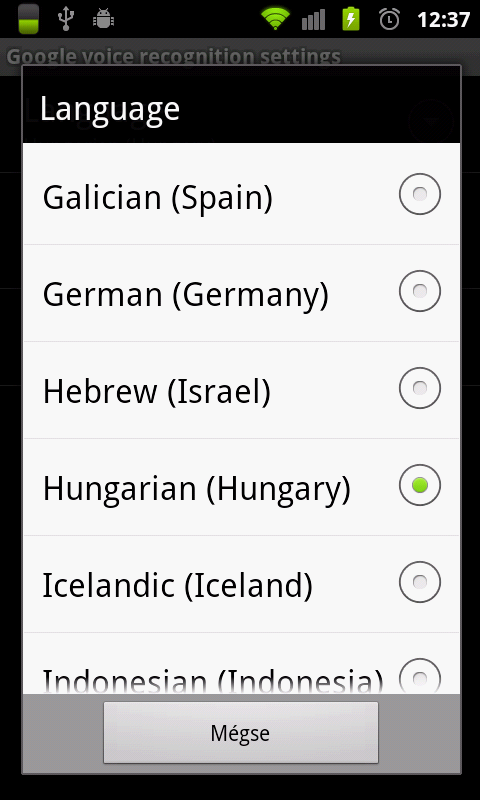Tap the battery charging icon
Viewport: 480px width, 800px height.
tap(351, 19)
